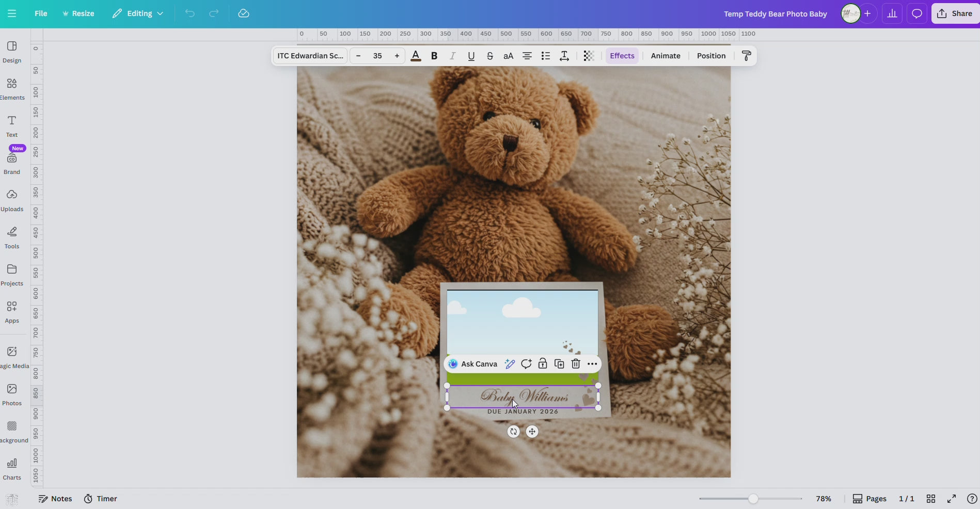The height and width of the screenshot is (509, 980).
Task: Toggle strikethrough formatting
Action: click(489, 56)
